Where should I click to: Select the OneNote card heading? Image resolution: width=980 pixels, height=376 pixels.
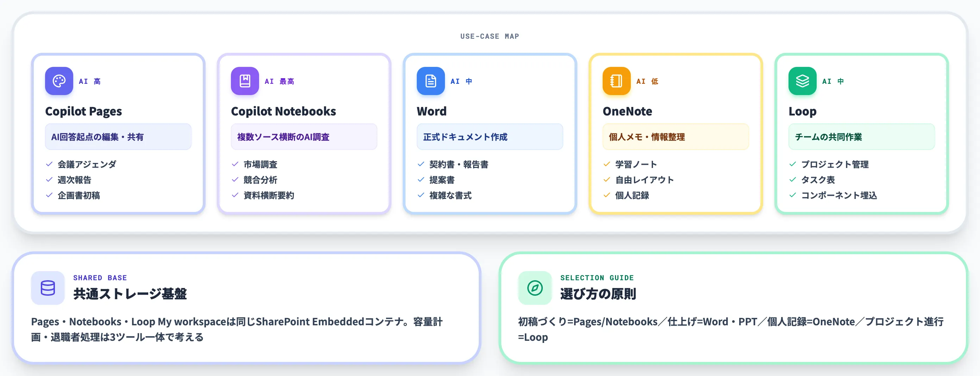[x=627, y=111]
